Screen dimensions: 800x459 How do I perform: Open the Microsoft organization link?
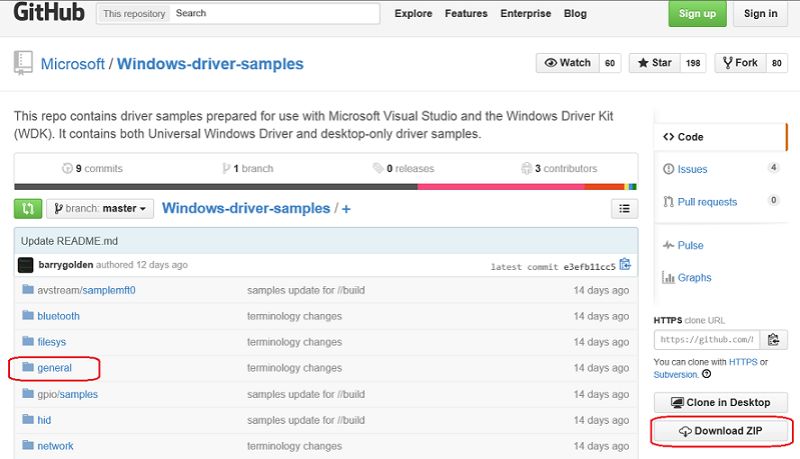click(x=72, y=64)
